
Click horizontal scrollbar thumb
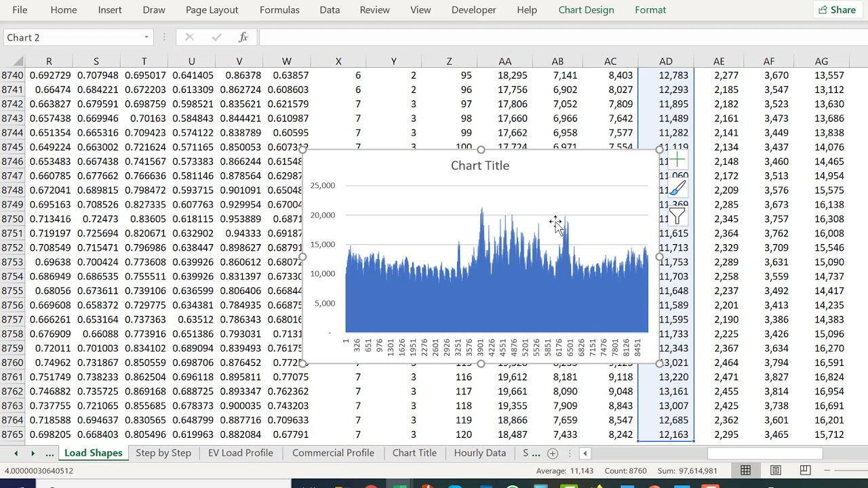[765, 453]
